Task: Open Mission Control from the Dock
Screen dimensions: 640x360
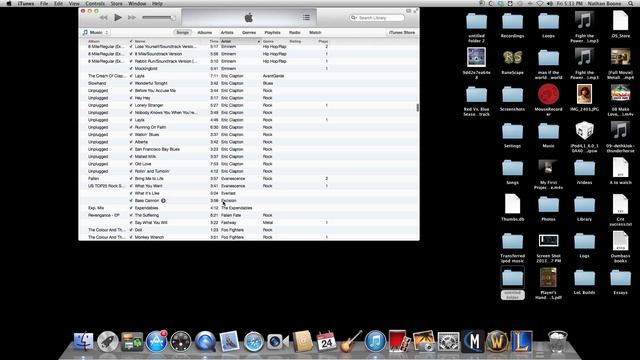Action: coord(132,341)
